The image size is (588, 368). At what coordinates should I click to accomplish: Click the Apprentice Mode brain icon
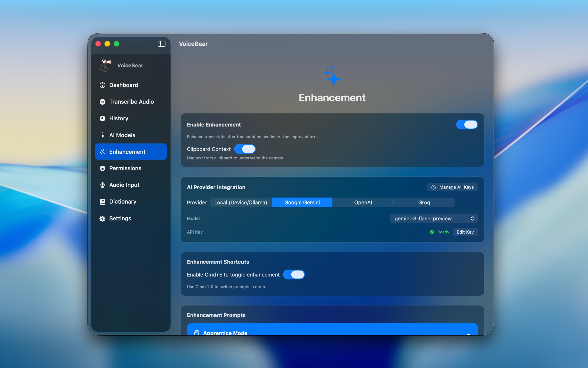(x=197, y=333)
